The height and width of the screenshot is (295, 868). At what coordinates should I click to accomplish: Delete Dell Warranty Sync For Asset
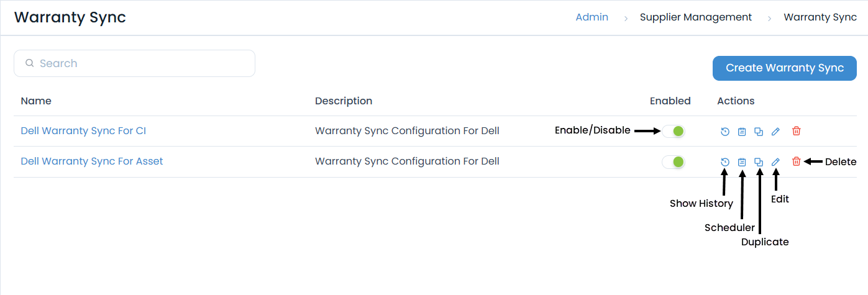point(796,161)
